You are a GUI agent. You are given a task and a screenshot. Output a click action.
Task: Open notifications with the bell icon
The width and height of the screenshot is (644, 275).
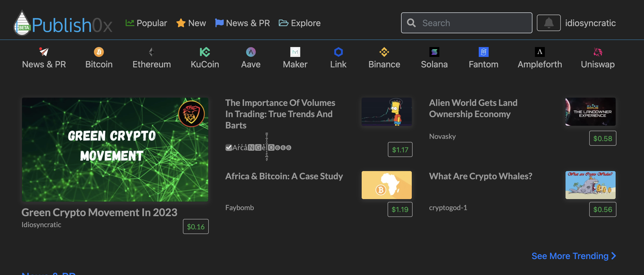[549, 23]
